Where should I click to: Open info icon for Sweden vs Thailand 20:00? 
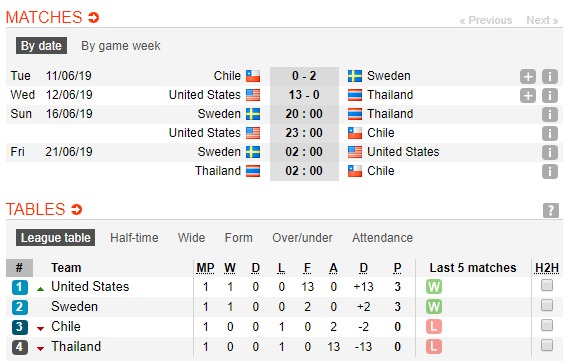click(x=550, y=114)
